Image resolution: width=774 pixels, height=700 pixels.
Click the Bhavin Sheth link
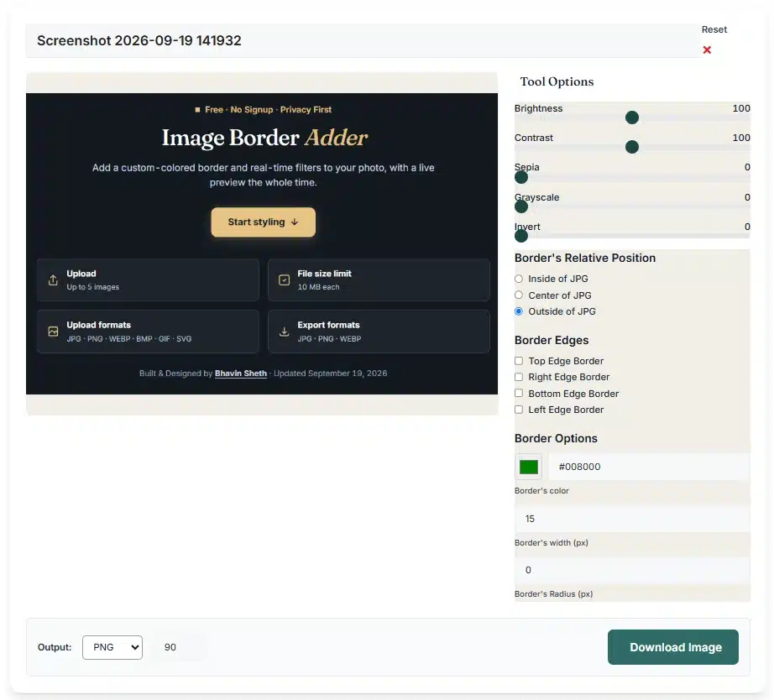241,374
